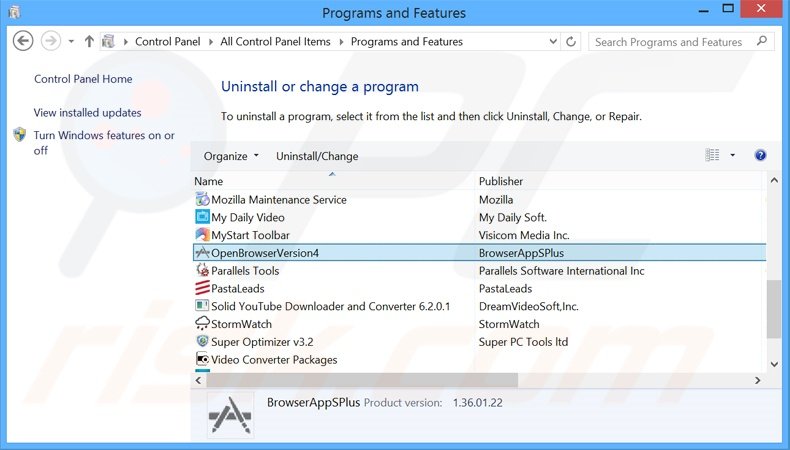Click BrowserAppSPlus publisher cell

click(521, 253)
